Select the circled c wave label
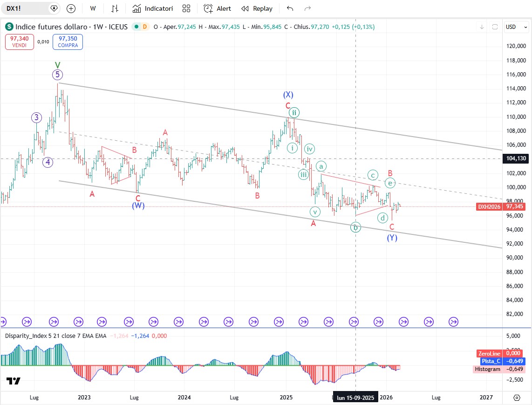 373,175
